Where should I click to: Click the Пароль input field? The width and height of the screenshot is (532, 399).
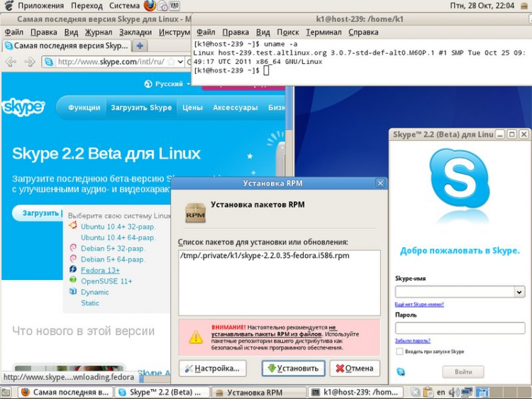pos(460,328)
